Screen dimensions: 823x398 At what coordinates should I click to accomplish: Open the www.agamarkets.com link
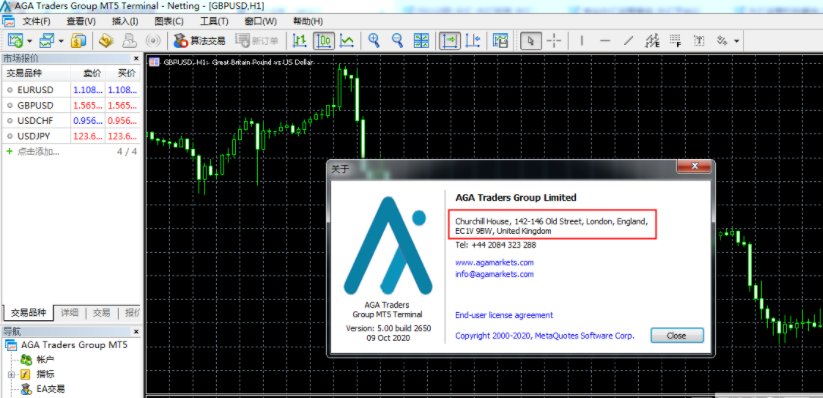[x=494, y=263]
